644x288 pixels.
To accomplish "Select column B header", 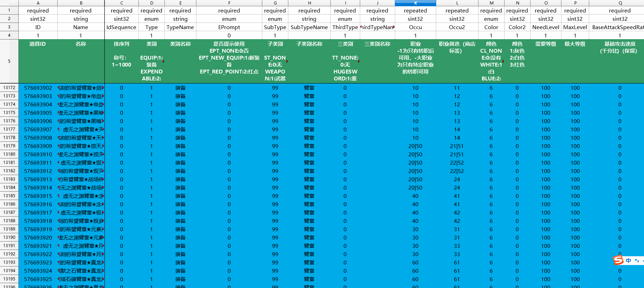I will 81,3.
